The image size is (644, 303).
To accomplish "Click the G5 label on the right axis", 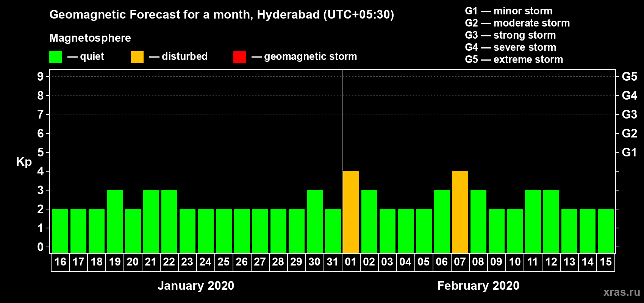I will pos(630,77).
